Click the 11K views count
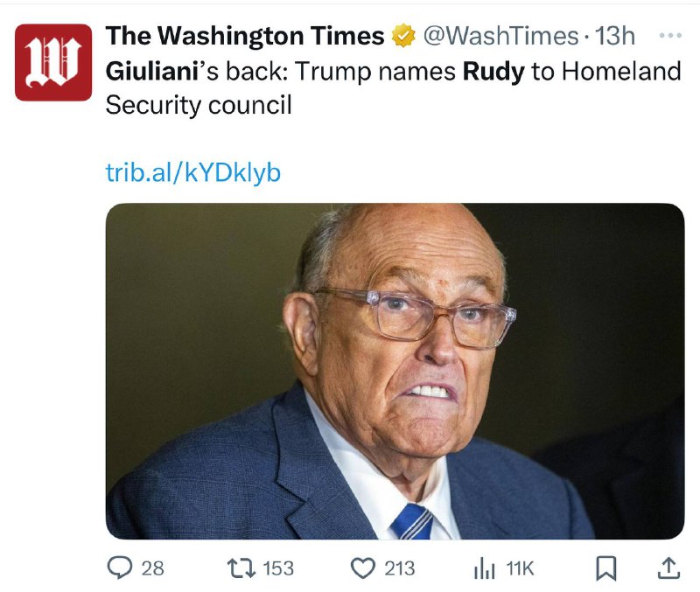700x592 pixels. 520,568
